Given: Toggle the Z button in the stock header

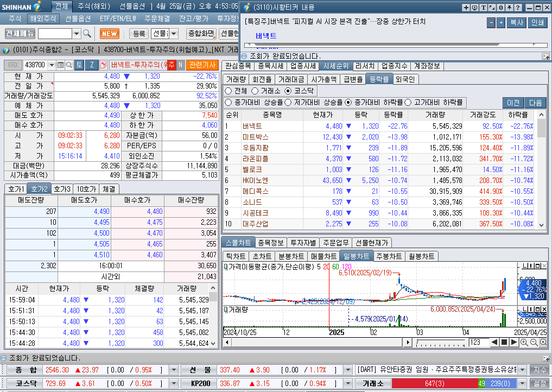Looking at the screenshot, I should [x=92, y=65].
